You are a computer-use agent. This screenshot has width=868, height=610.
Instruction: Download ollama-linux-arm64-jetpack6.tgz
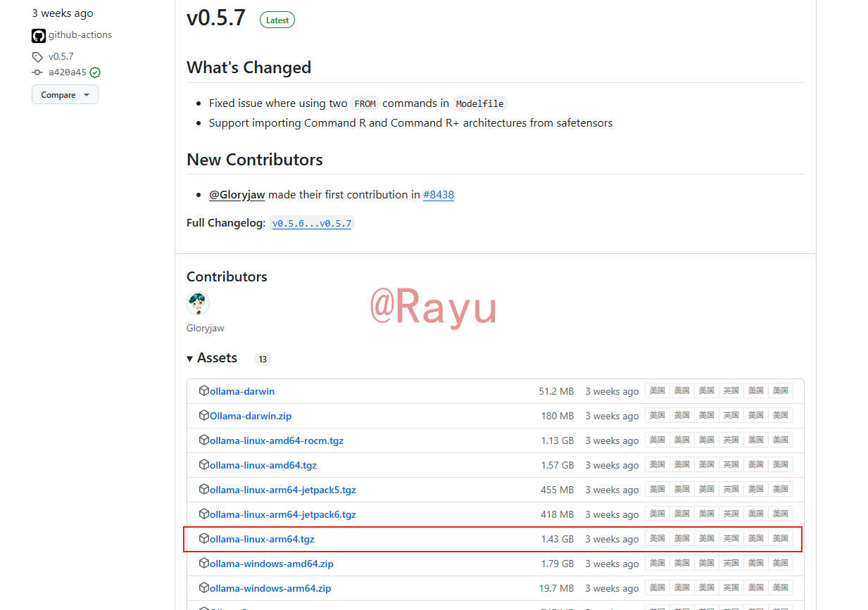coord(283,514)
